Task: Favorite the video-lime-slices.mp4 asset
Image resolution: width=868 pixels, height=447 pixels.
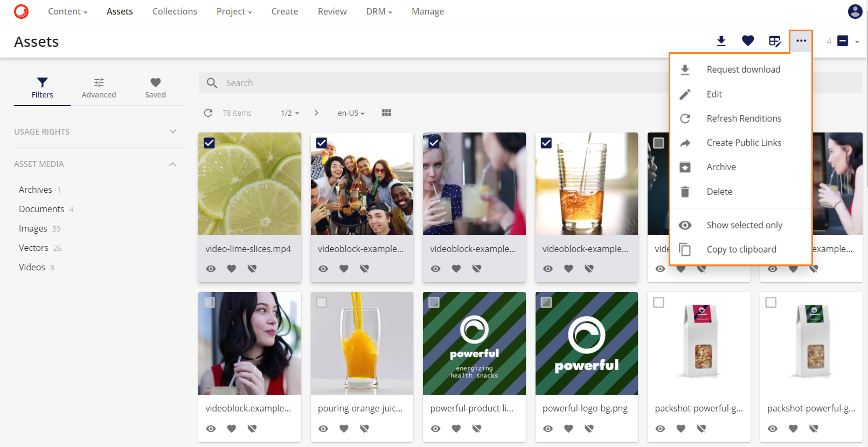Action: pos(231,269)
